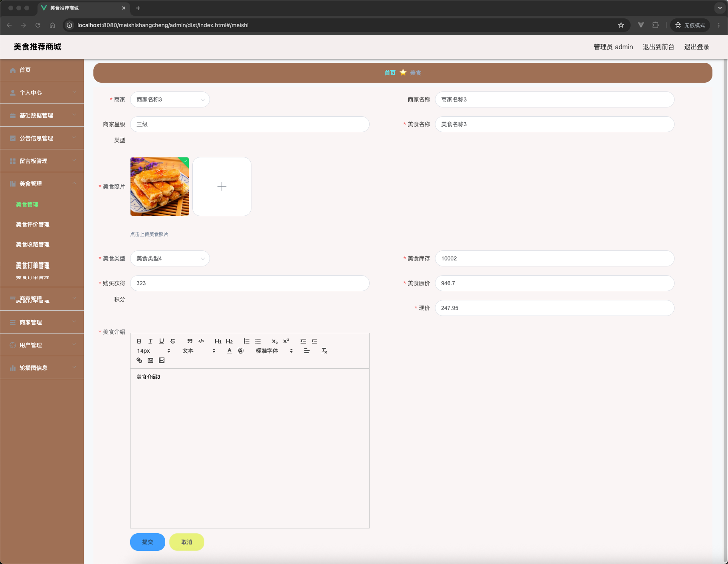Focus the 美食库存 input field
This screenshot has height=564, width=728.
pyautogui.click(x=554, y=258)
